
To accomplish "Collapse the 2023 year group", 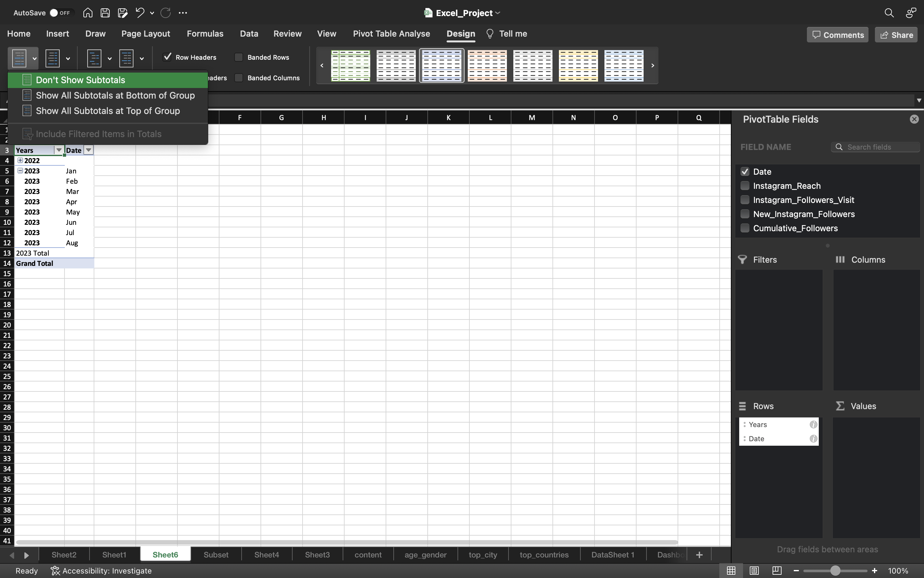I will click(20, 171).
